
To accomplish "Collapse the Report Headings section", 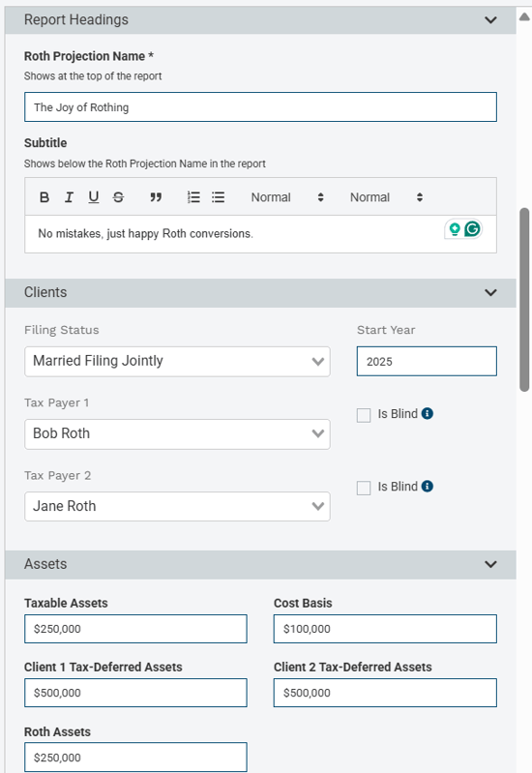I will 490,20.
